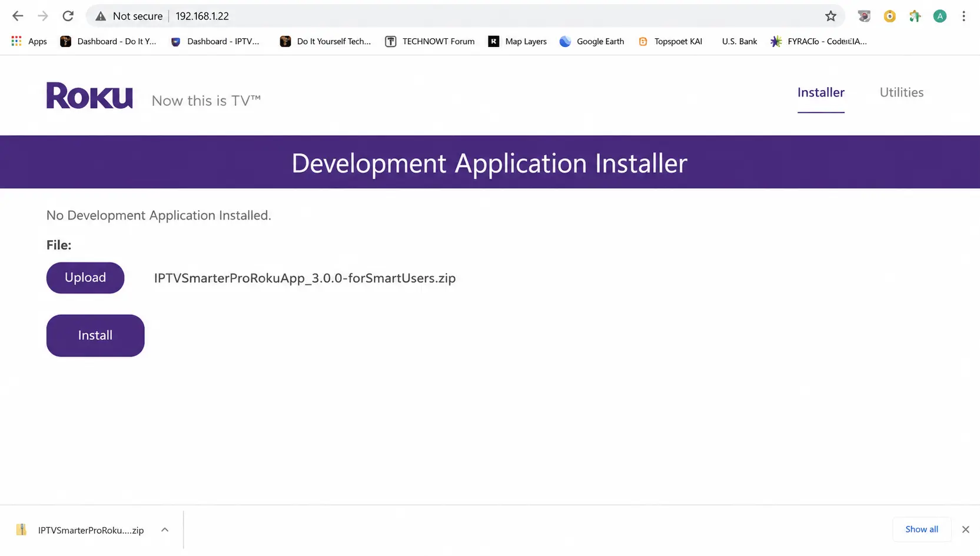Open the Chrome three-dot menu
The height and width of the screenshot is (556, 980).
pos(964,16)
